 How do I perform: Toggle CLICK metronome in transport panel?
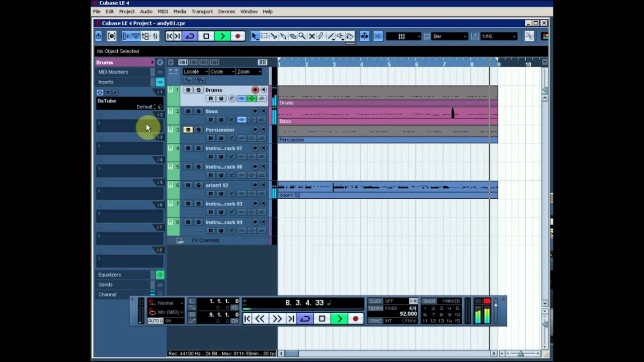[375, 301]
